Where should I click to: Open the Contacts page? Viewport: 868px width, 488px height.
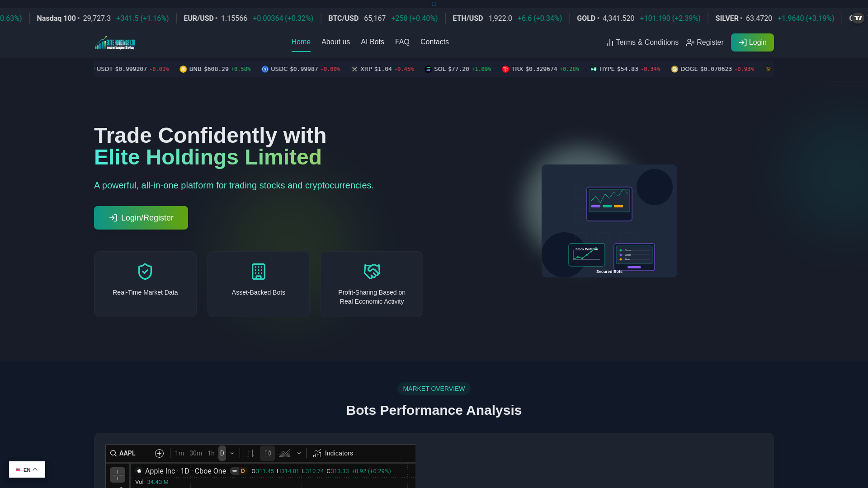[x=434, y=42]
